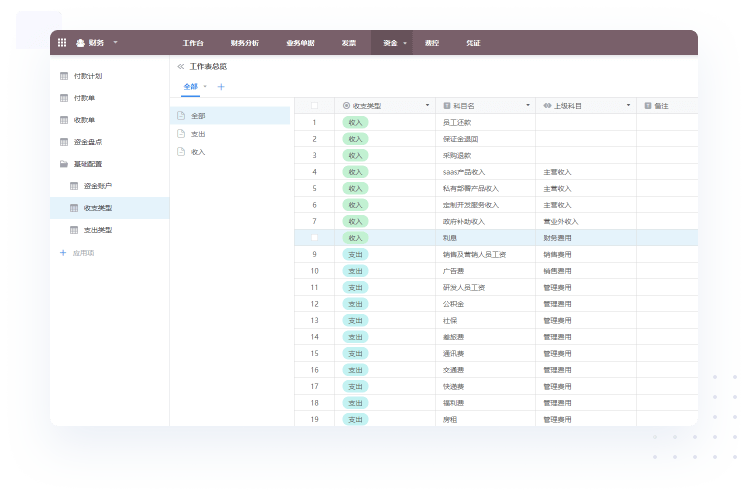Screen dimensions: 748x496
Task: Tick the checkbox on the 利息 row
Action: click(x=314, y=238)
